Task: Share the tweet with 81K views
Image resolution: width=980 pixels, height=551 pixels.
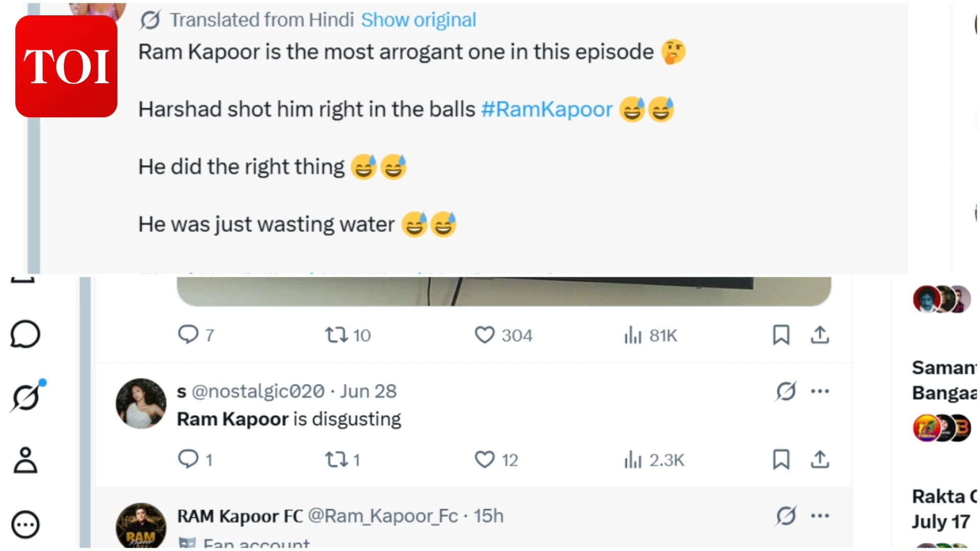Action: (x=820, y=335)
